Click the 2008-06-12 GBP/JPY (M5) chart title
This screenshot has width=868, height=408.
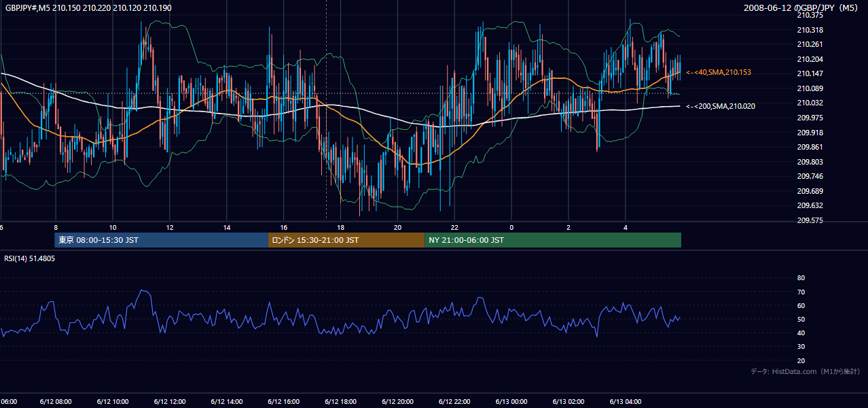coord(801,8)
